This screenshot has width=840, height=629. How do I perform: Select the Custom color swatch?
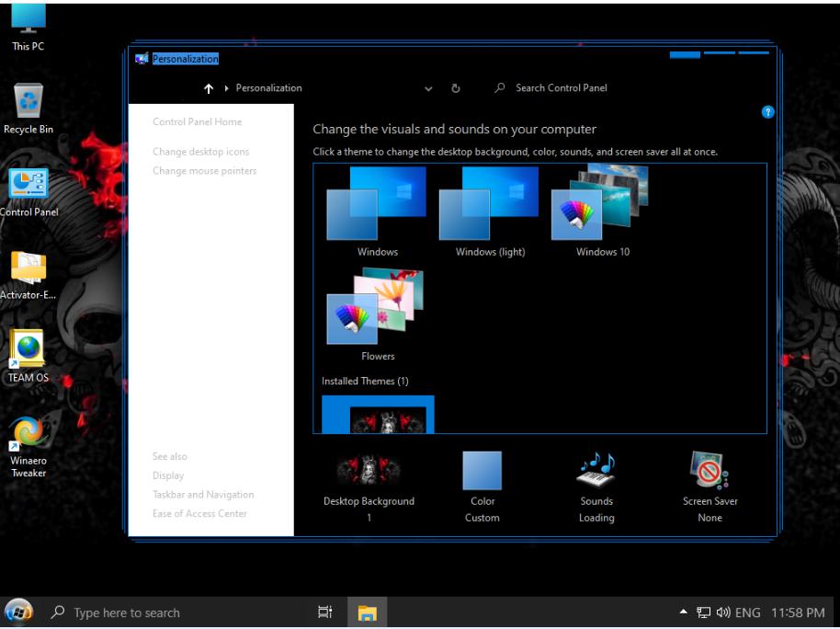point(482,469)
